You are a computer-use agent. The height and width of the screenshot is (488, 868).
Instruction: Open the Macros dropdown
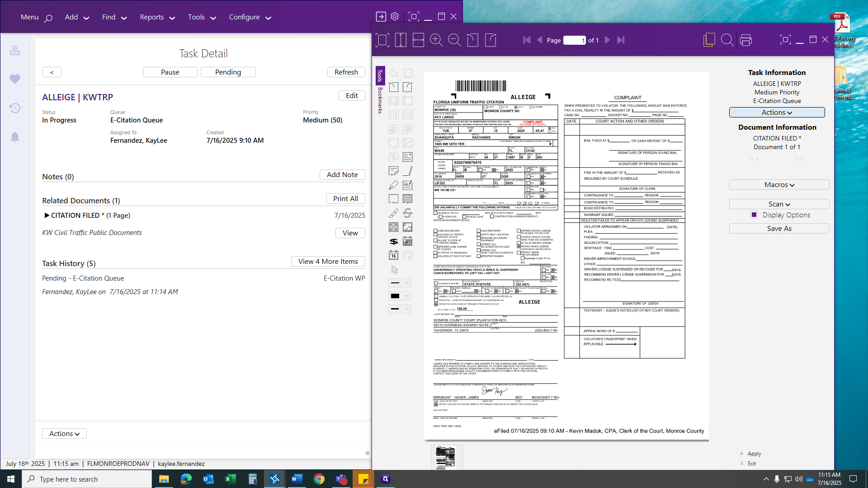(779, 185)
